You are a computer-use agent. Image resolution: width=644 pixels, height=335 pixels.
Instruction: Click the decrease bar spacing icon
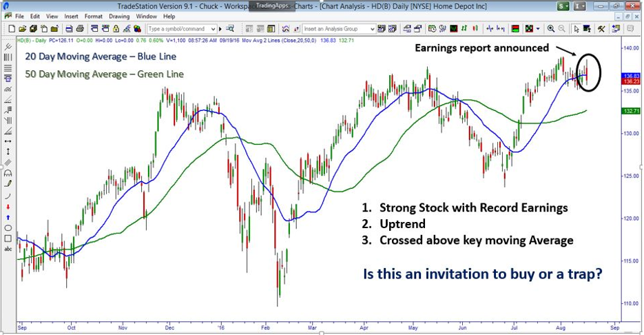(x=489, y=29)
